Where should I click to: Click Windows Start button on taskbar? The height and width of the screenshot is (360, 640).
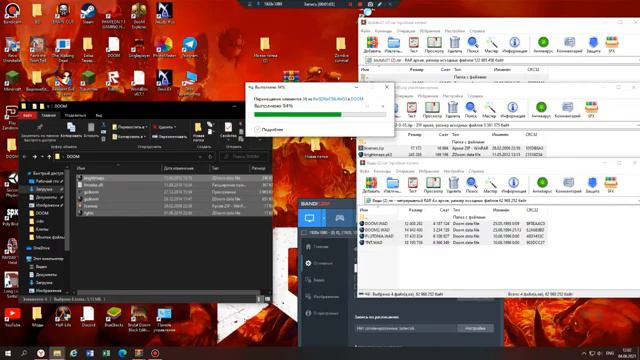7,353
